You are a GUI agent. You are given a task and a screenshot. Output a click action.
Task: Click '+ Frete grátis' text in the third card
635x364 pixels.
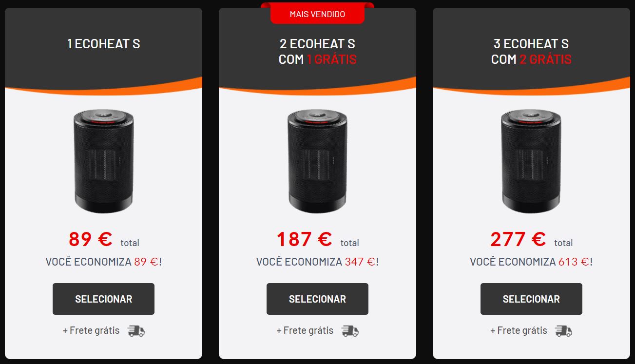[519, 330]
